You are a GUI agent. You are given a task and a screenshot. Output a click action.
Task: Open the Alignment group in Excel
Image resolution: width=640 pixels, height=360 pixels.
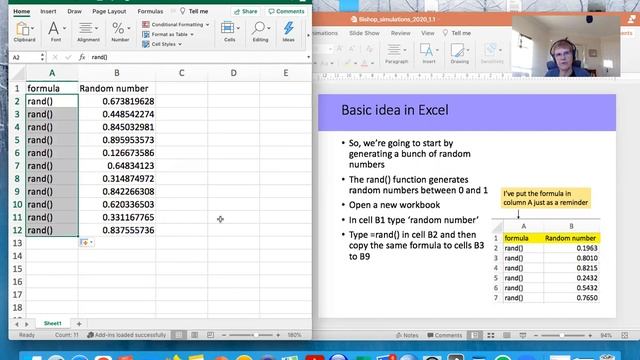click(x=88, y=32)
